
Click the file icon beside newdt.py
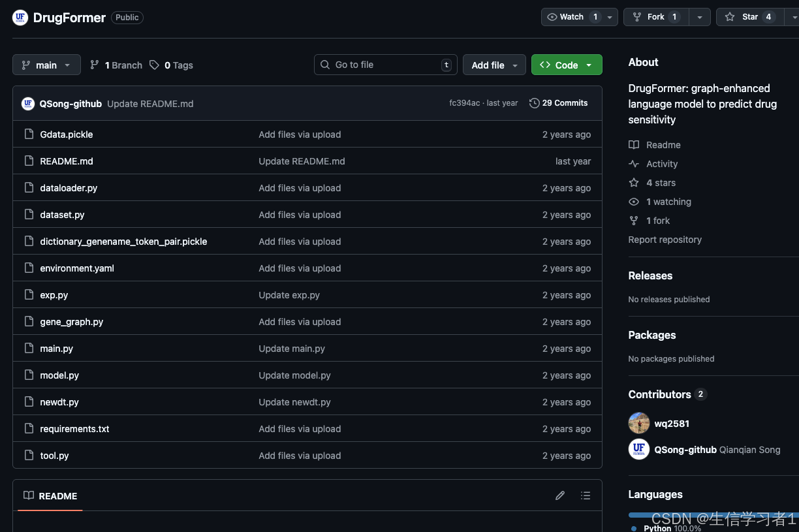29,402
